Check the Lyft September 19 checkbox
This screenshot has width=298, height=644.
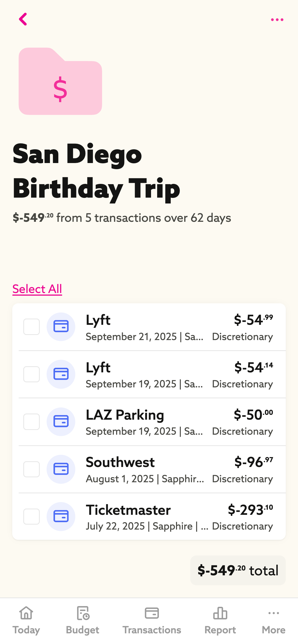click(32, 374)
